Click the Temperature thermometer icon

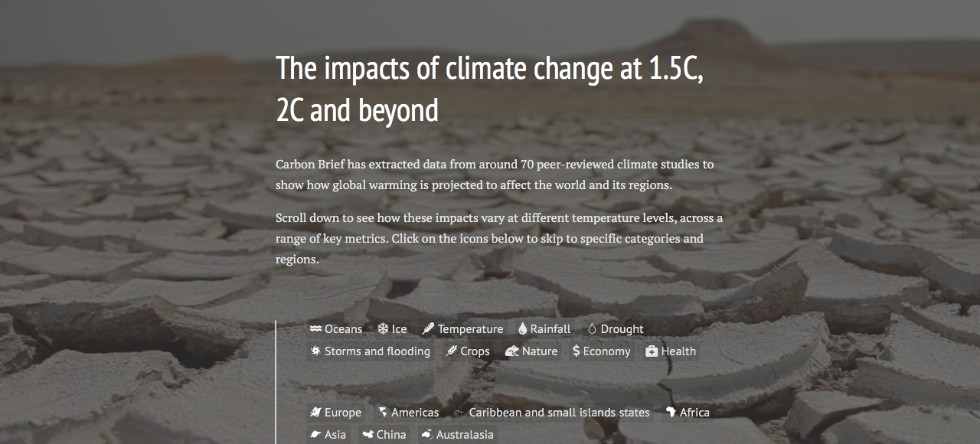pos(429,329)
